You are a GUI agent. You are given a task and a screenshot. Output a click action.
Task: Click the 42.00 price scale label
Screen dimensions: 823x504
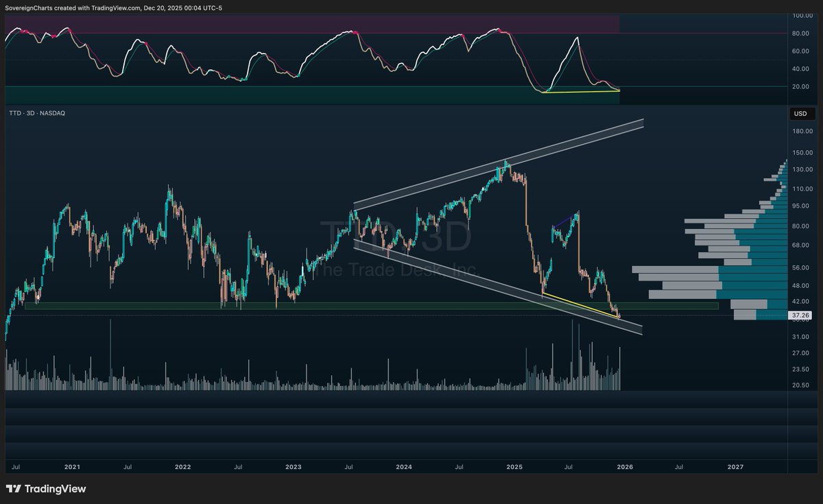click(x=800, y=301)
